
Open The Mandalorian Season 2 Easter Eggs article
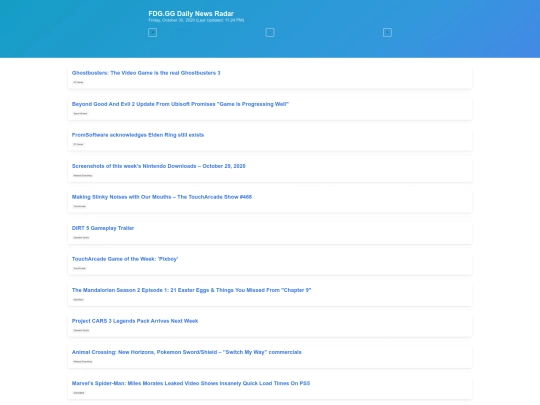[x=191, y=290]
